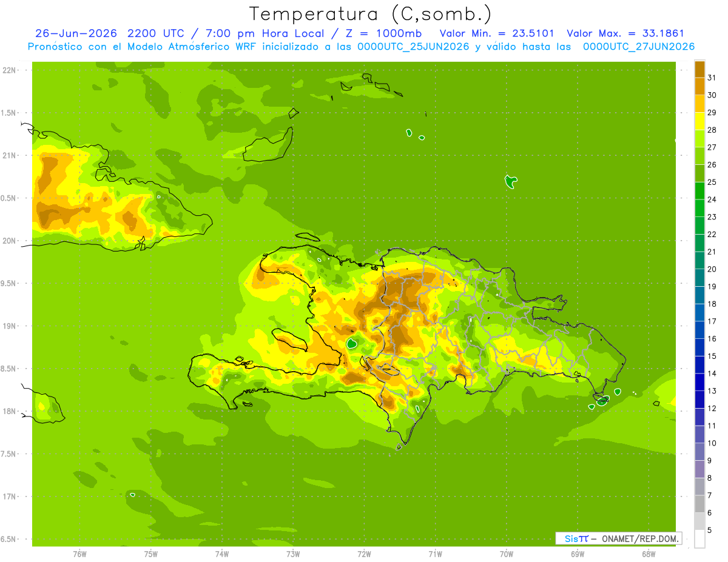The image size is (728, 562).
Task: Click the '22N' latitude axis label
Action: pos(9,70)
